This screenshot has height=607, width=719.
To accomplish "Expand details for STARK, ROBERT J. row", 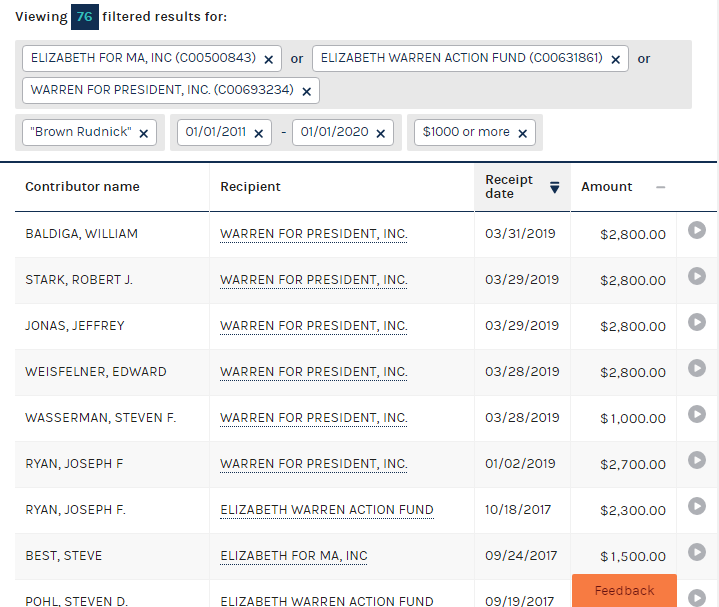I will point(697,276).
